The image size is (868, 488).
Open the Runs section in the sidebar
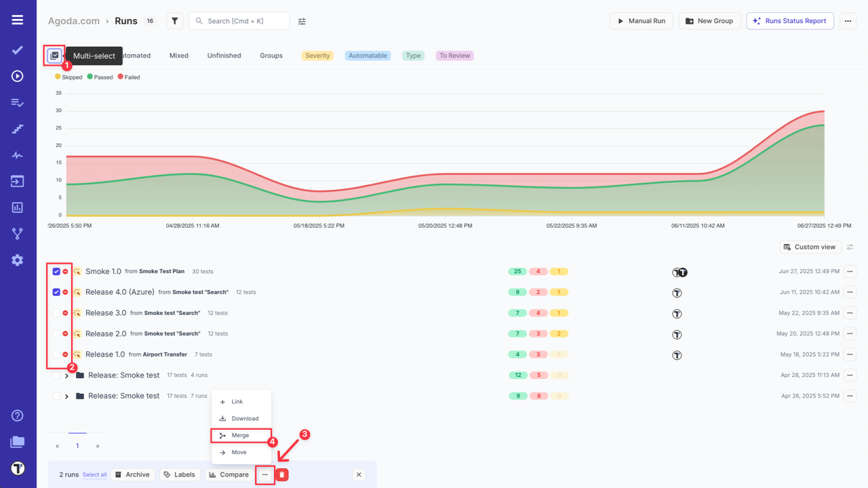point(17,76)
